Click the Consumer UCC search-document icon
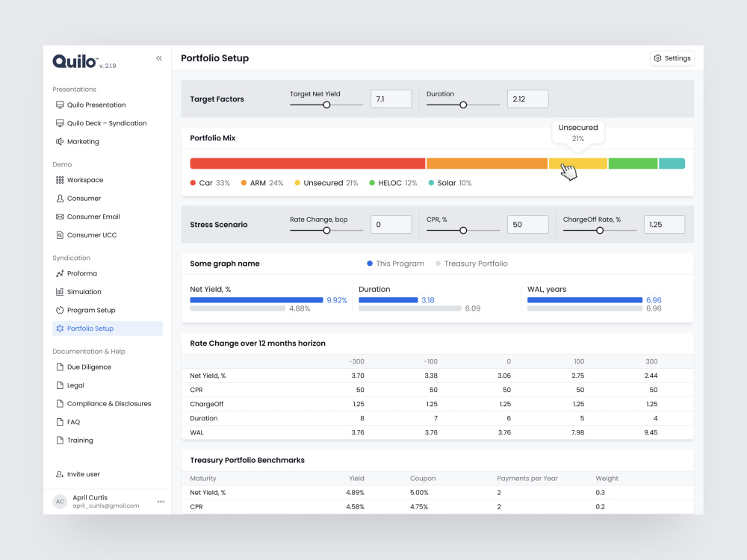The image size is (747, 560). coord(60,234)
